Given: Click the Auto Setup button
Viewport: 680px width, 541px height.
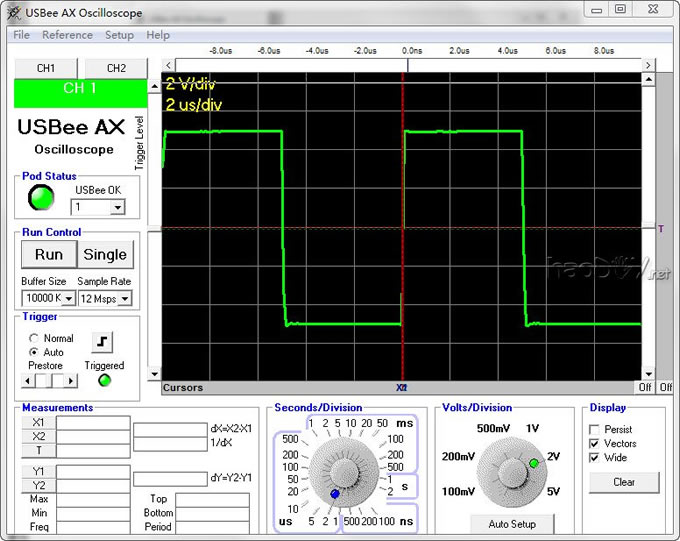Looking at the screenshot, I should (x=510, y=524).
